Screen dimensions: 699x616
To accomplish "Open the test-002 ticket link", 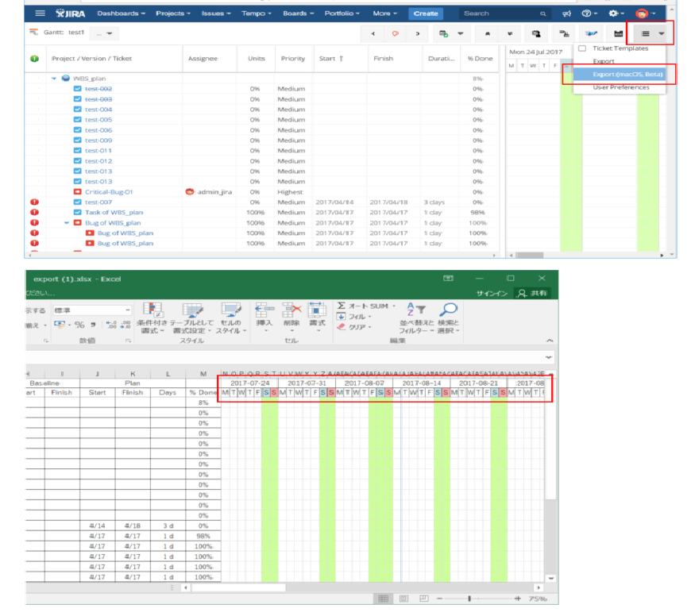I will pyautogui.click(x=98, y=89).
